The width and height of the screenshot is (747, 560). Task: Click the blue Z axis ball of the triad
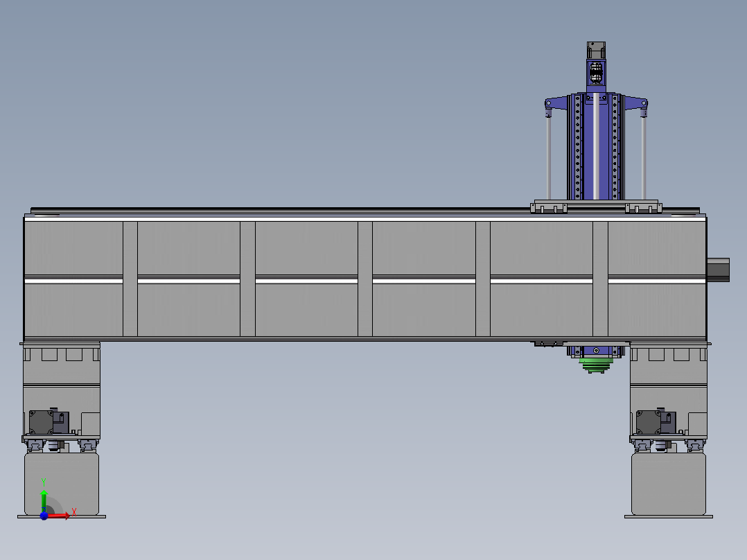coord(44,516)
